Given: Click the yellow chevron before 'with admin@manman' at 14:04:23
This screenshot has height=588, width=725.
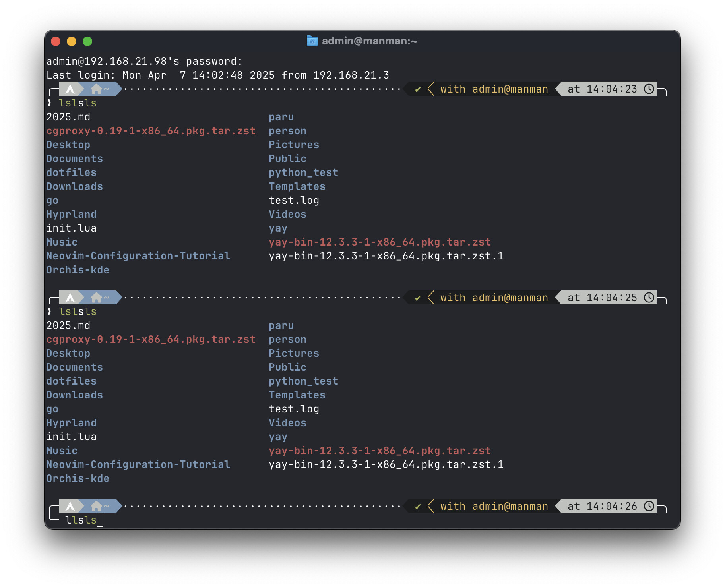Looking at the screenshot, I should 431,89.
